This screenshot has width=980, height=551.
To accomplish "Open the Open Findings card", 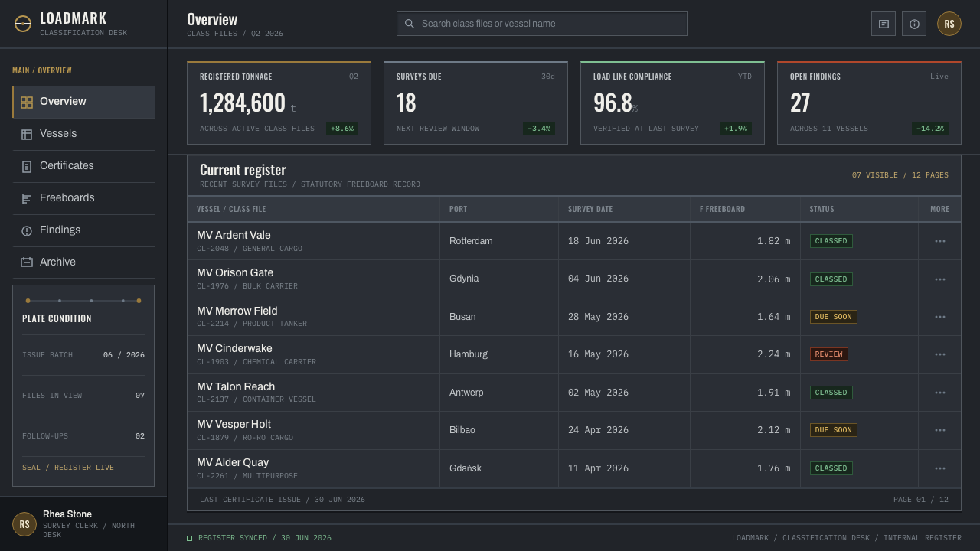I will tap(869, 103).
